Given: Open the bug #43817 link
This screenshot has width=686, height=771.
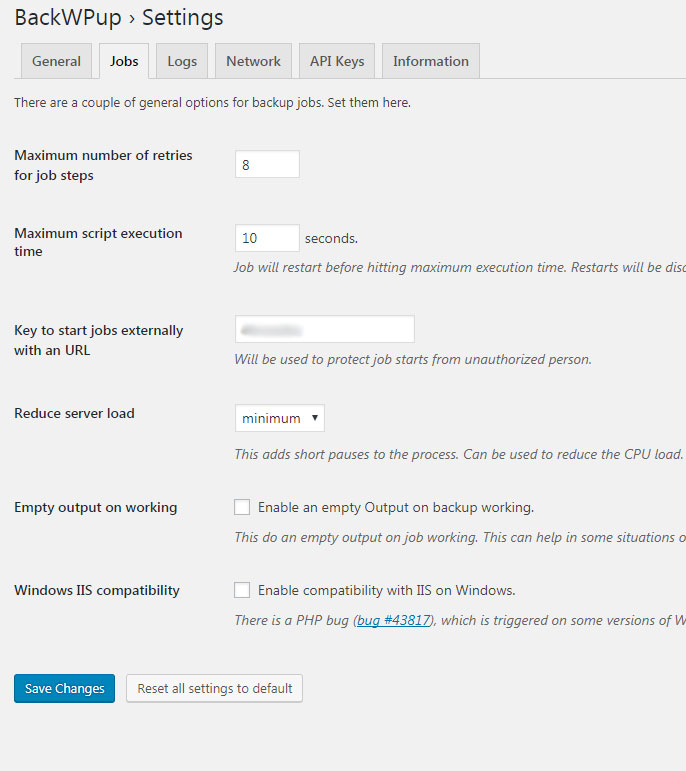Looking at the screenshot, I should pos(393,620).
